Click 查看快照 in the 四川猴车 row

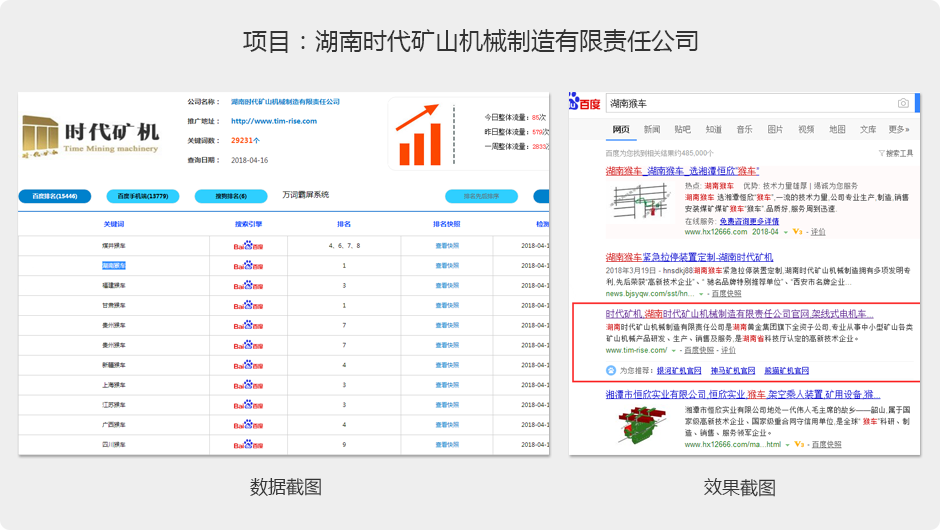click(447, 444)
